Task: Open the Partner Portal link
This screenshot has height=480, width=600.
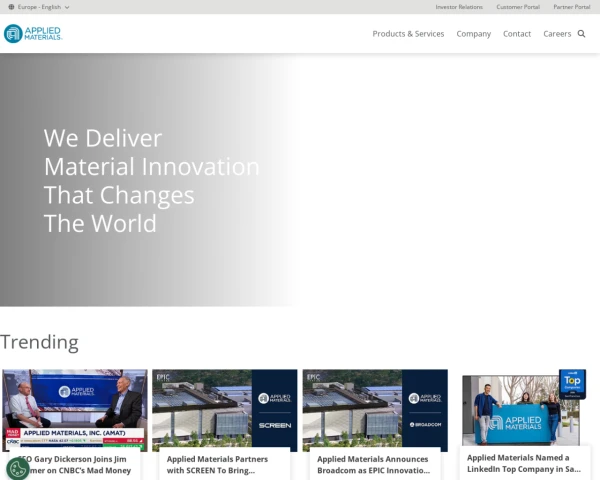Action: 572,7
